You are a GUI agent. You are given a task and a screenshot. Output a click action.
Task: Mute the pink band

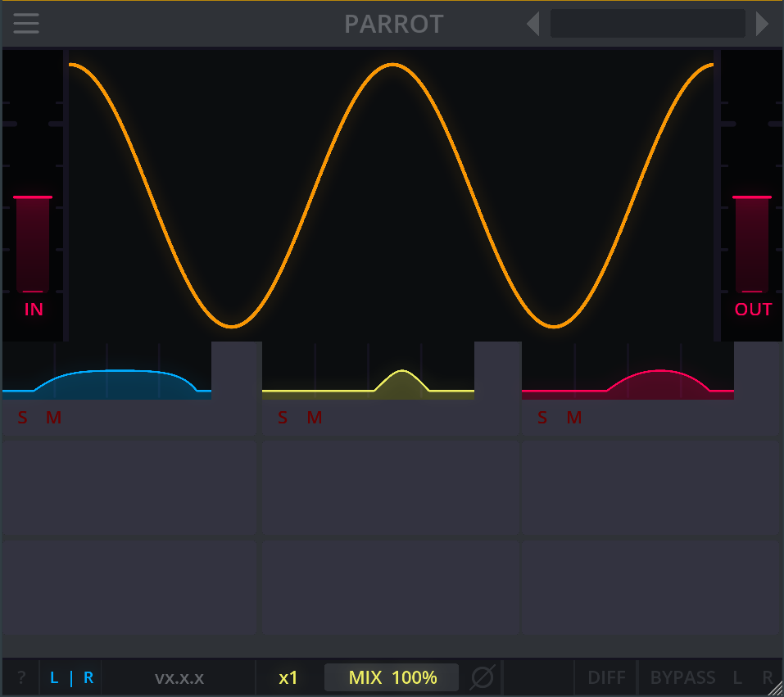574,418
